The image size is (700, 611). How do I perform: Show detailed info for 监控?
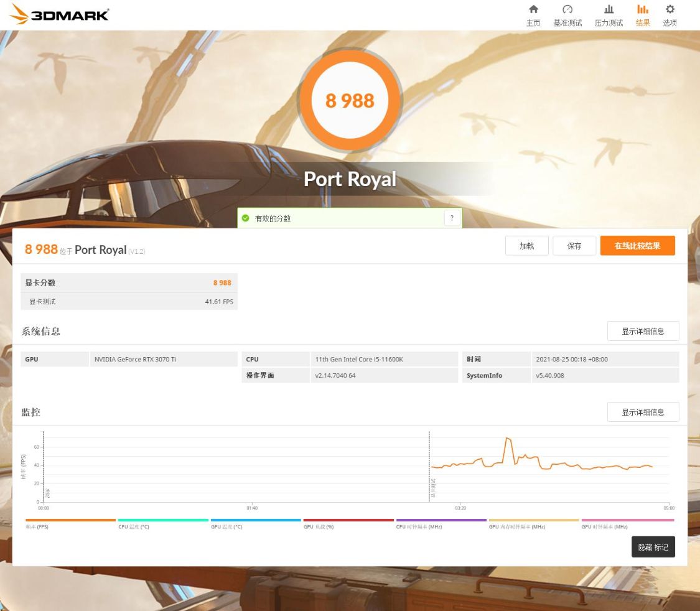[643, 412]
